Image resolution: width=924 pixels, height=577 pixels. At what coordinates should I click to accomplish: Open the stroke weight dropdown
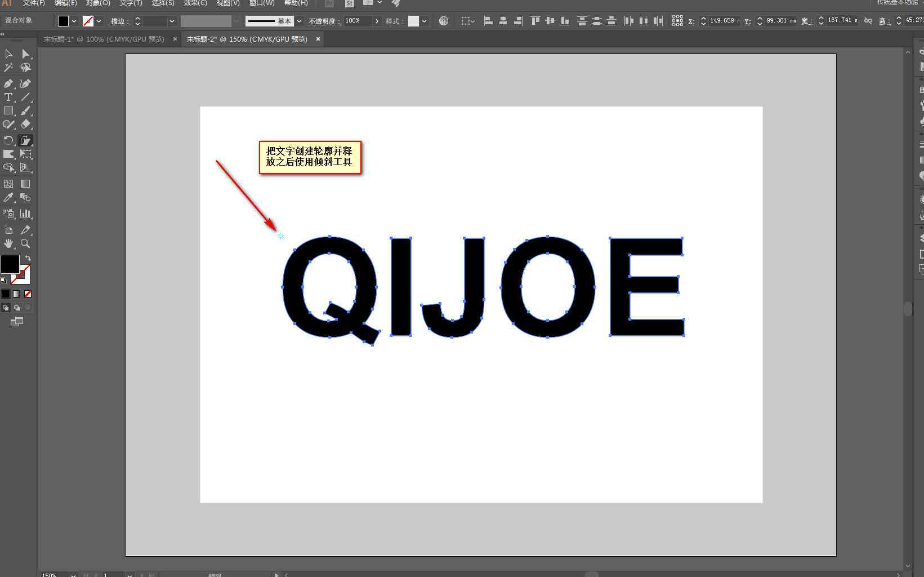click(172, 21)
